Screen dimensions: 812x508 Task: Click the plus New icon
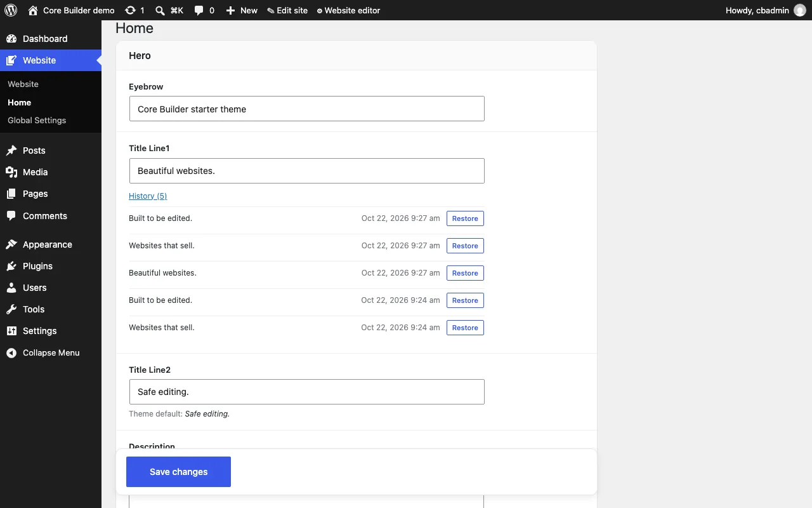click(x=230, y=10)
